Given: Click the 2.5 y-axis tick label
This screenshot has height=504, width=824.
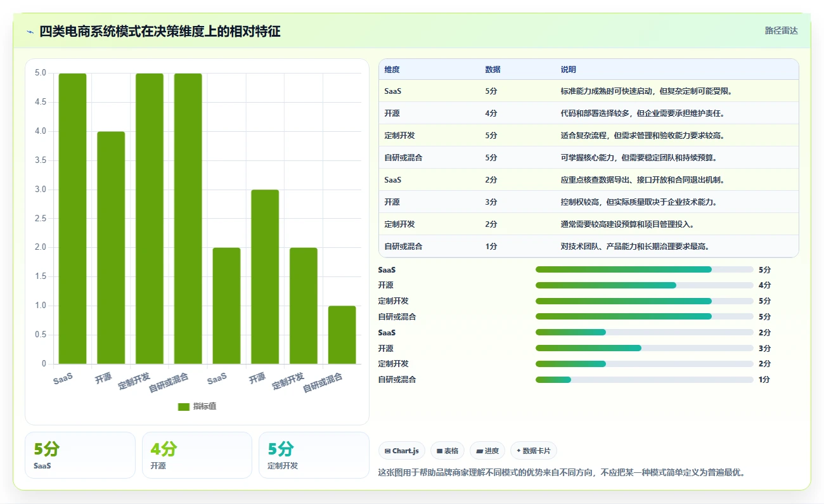Looking at the screenshot, I should [41, 219].
